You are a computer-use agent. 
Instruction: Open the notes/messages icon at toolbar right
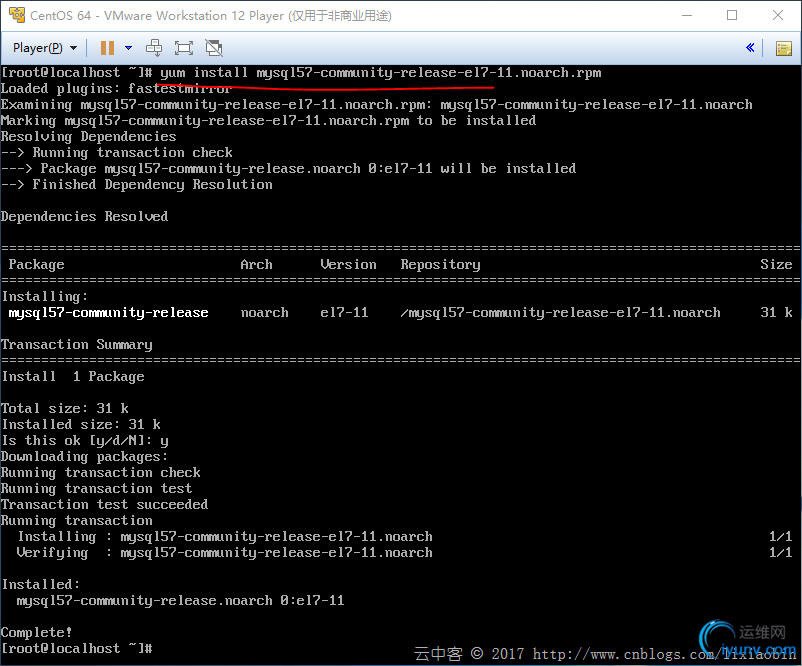click(x=784, y=49)
